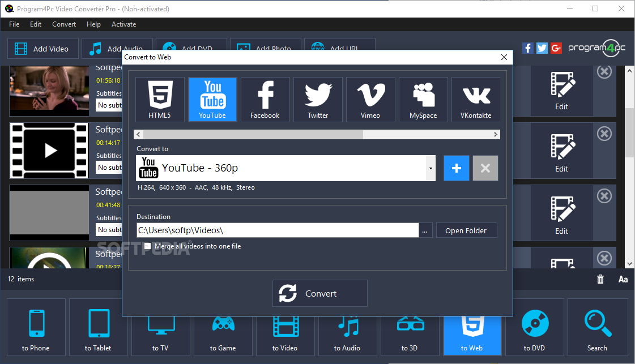635x364 pixels.
Task: Click the trash delete icon
Action: (x=600, y=279)
